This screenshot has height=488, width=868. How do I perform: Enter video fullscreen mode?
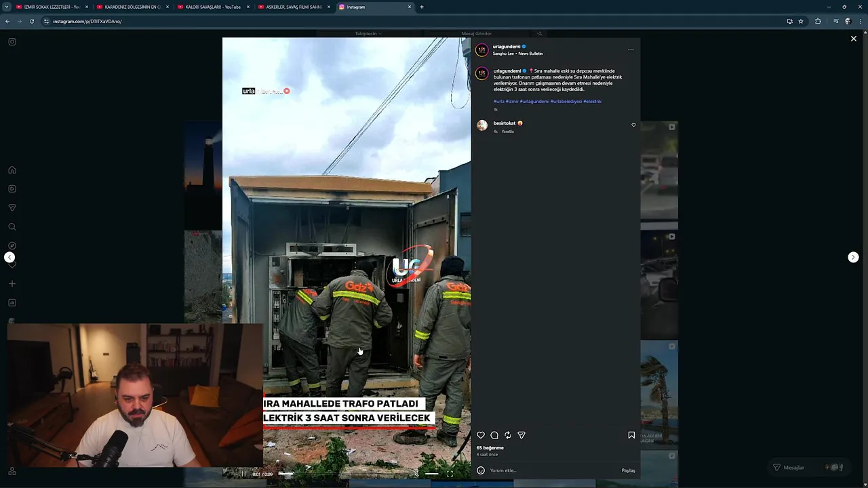(450, 474)
